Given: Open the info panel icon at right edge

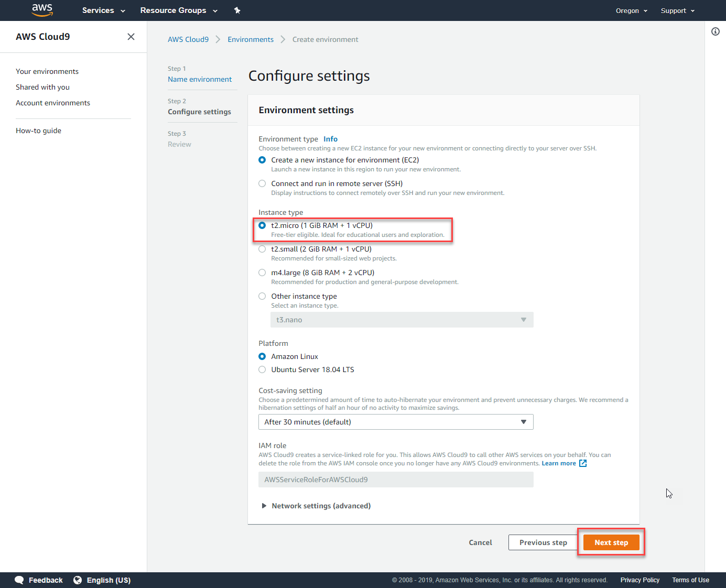Looking at the screenshot, I should [716, 31].
